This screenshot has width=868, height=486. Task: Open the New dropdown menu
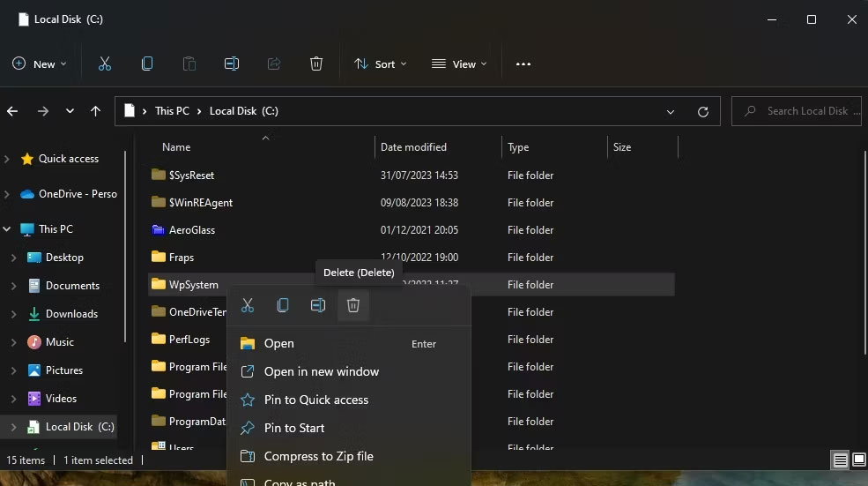tap(40, 64)
